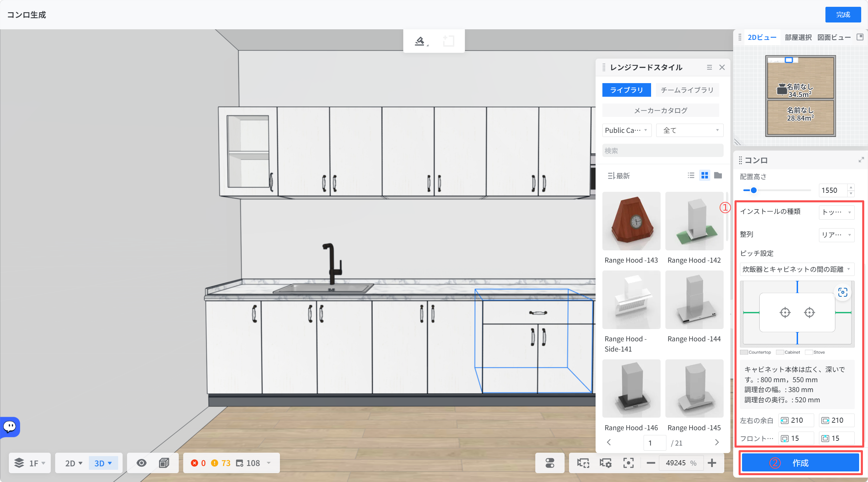Click the orange warning count 73
This screenshot has width=868, height=482.
221,463
